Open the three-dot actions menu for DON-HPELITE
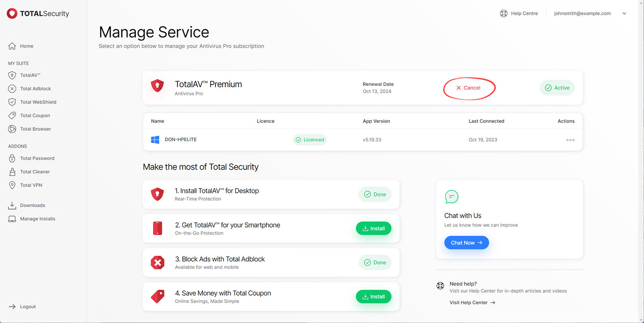 pos(570,140)
